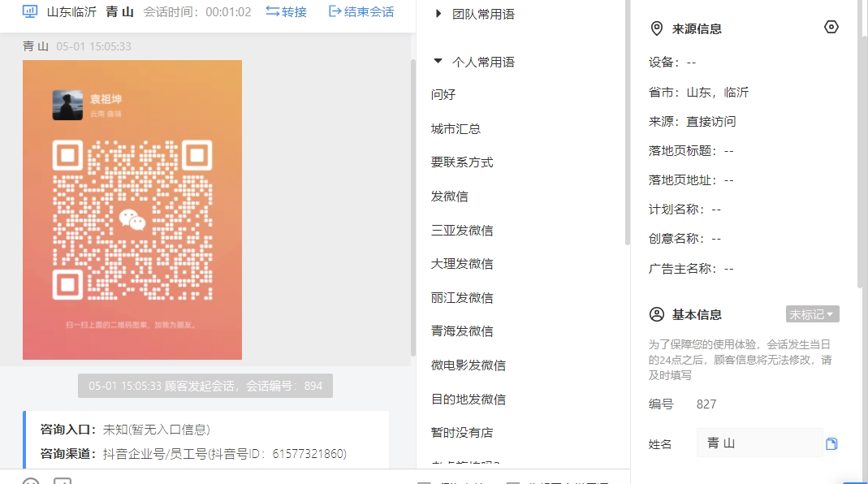868x484 pixels.
Task: Click the notice text starting 为了保障您的使用体验
Action: tap(741, 360)
